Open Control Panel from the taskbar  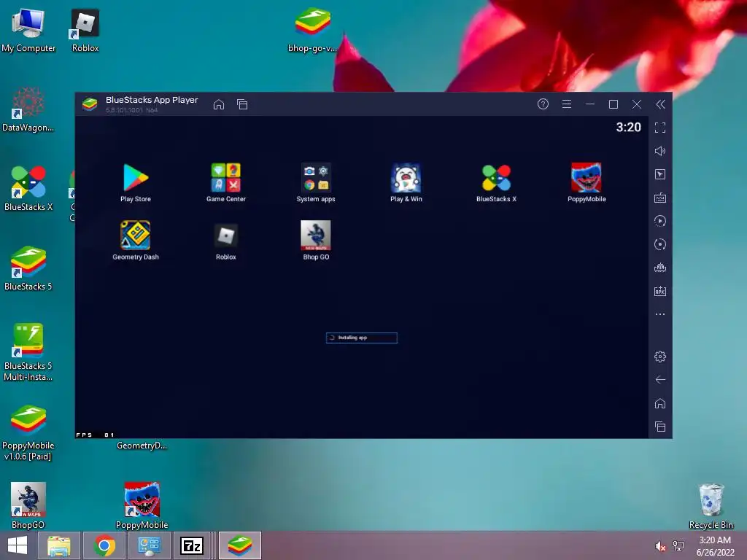[x=149, y=545]
